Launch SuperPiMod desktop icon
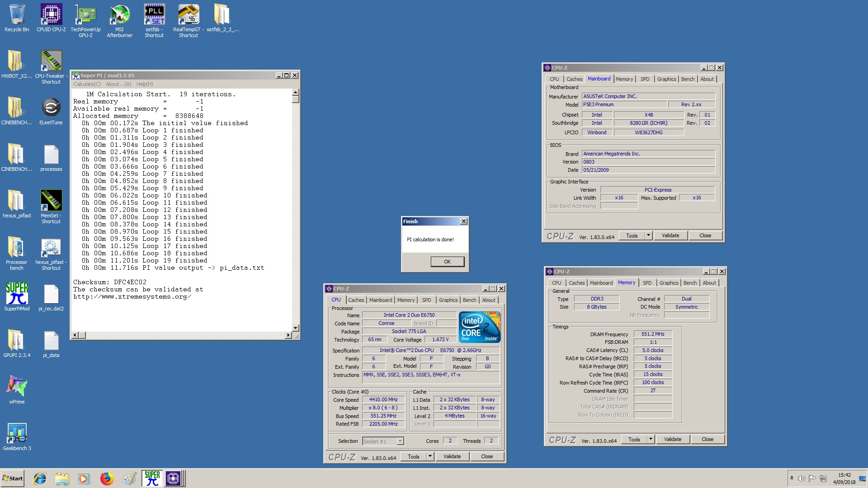The height and width of the screenshot is (488, 868). (x=17, y=297)
